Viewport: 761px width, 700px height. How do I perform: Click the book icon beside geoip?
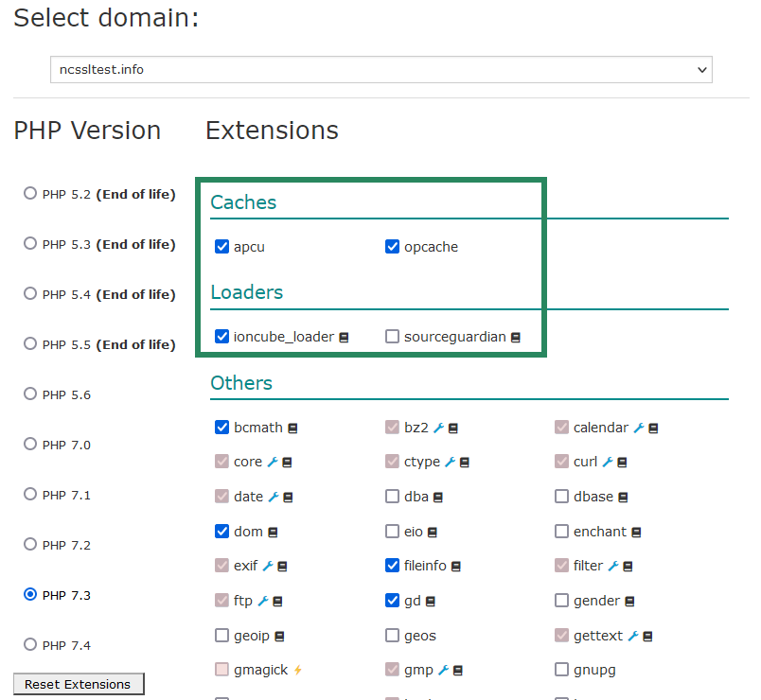(279, 636)
